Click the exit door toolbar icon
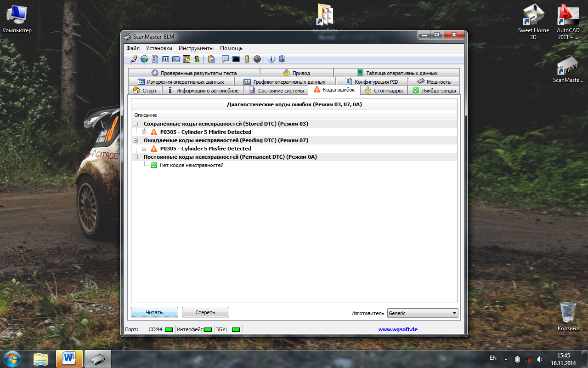588x368 pixels. (282, 59)
